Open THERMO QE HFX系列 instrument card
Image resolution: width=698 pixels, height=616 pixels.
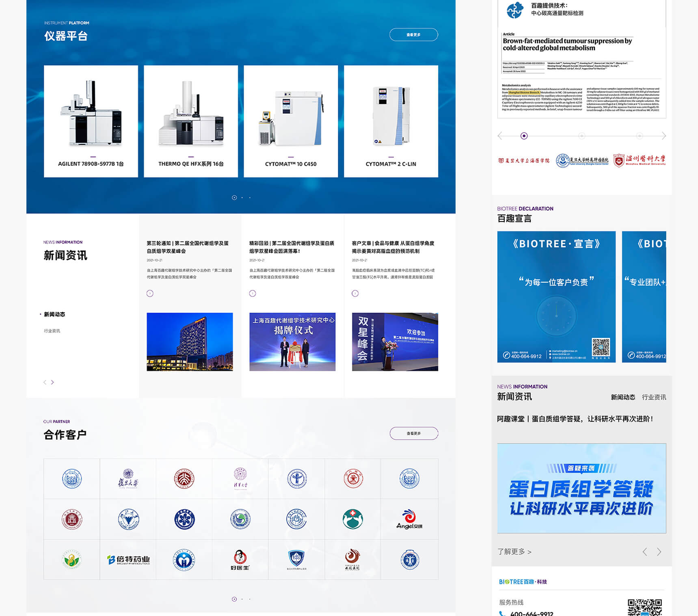pos(191,121)
